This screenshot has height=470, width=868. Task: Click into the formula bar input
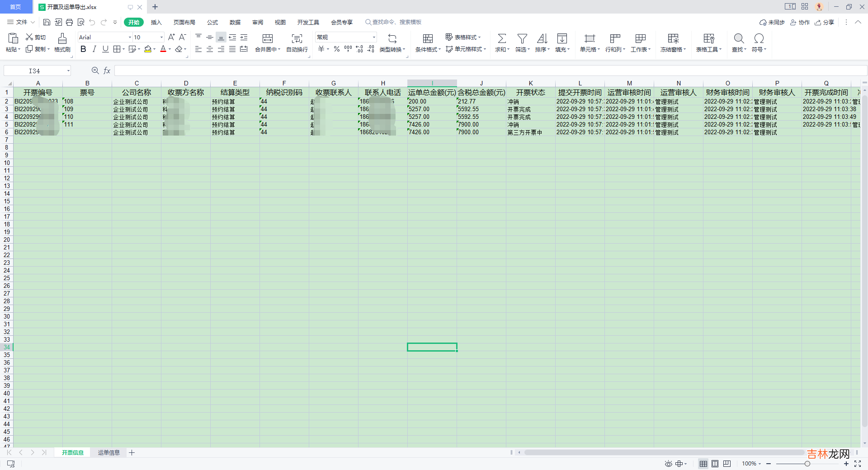[488, 70]
